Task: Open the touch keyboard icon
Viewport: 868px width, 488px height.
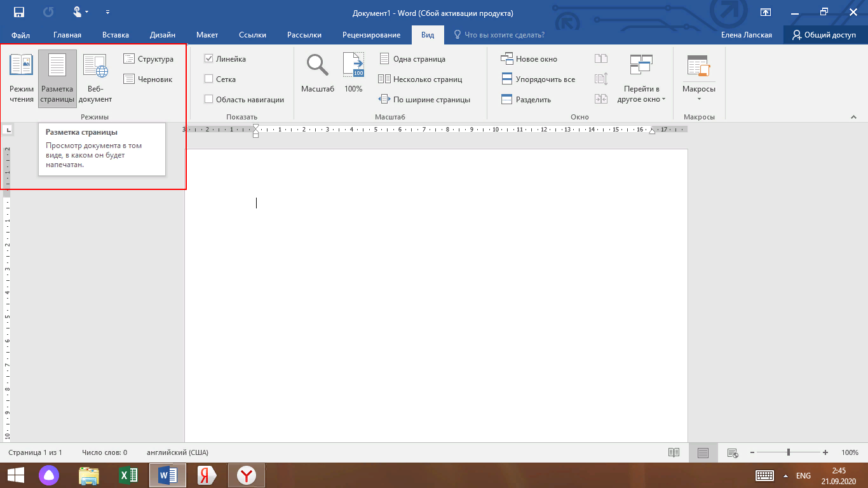Action: 764,475
